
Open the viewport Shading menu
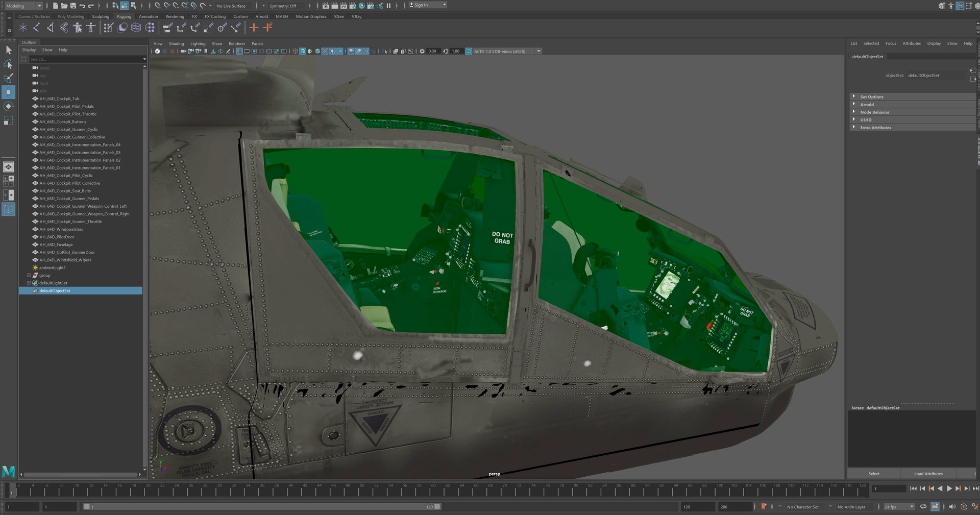point(176,43)
